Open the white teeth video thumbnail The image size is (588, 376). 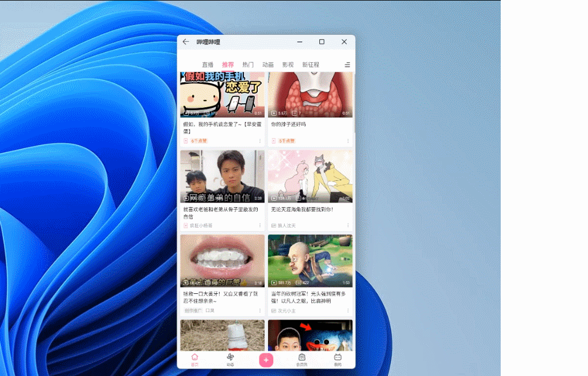click(222, 261)
